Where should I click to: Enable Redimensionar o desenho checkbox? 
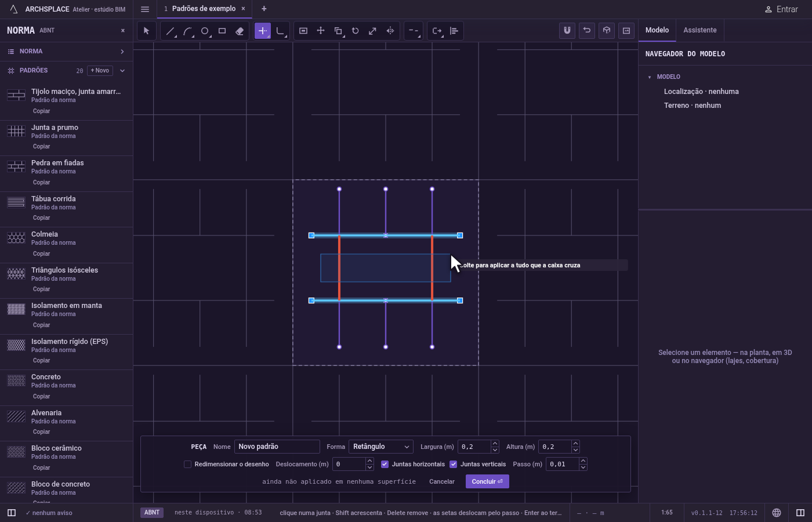187,464
